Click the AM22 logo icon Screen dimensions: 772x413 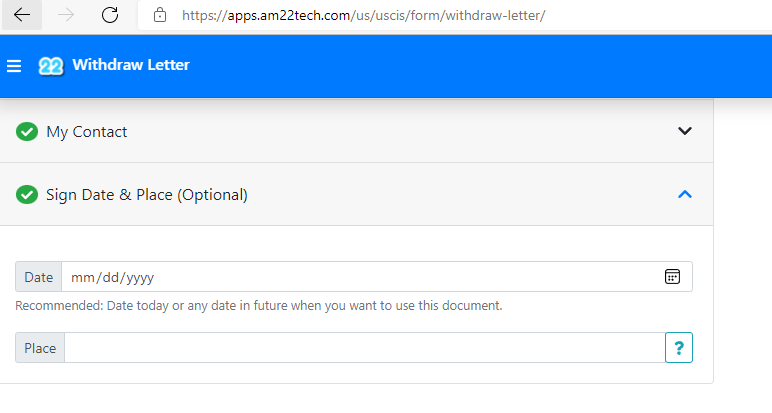pos(51,66)
